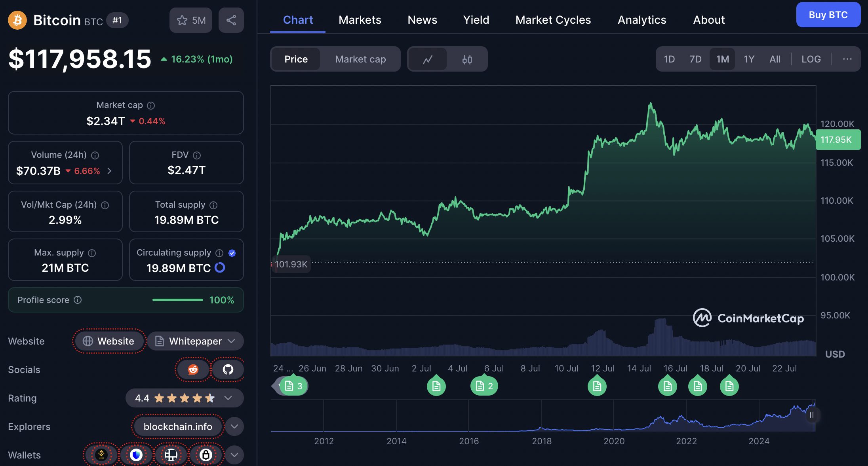Open blockchain.info explorer
The height and width of the screenshot is (466, 868).
pos(178,426)
